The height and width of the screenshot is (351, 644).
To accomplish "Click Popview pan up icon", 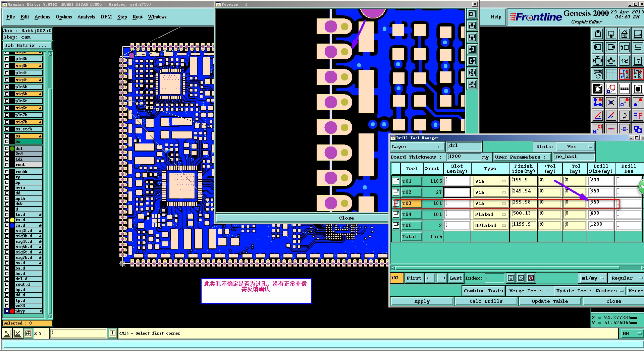I will point(472,26).
